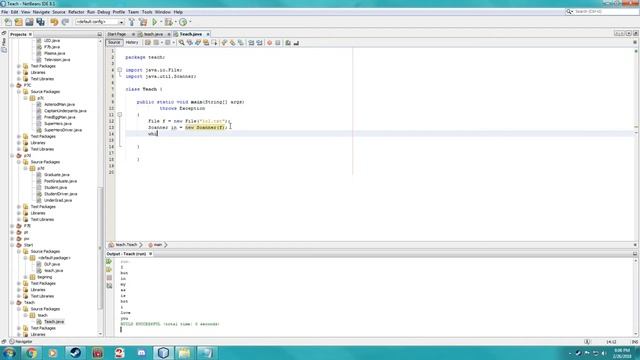
Task: Expand the beginning package under Start
Action: (25, 277)
